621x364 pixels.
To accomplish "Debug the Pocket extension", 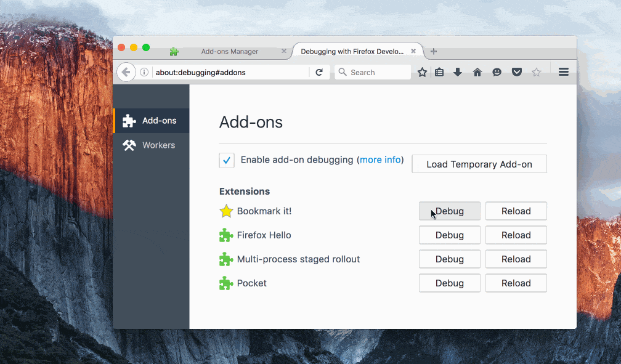I will click(x=450, y=283).
